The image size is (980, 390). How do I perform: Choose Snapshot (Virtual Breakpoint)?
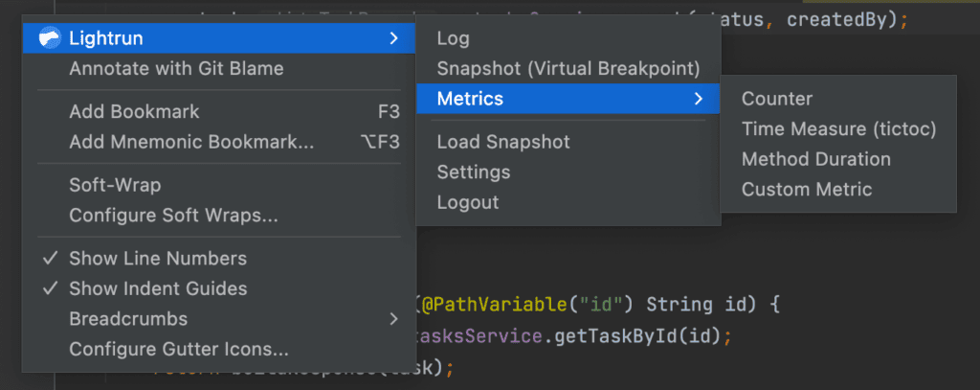pos(568,69)
